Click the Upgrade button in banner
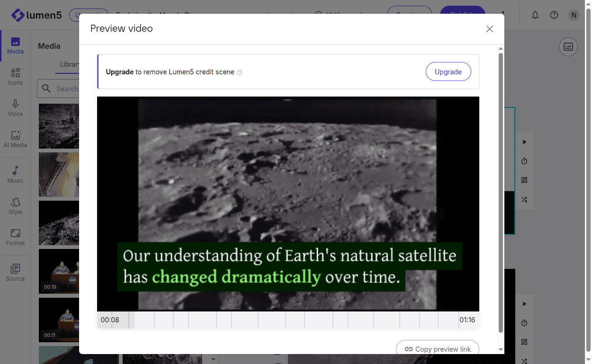 coord(448,72)
